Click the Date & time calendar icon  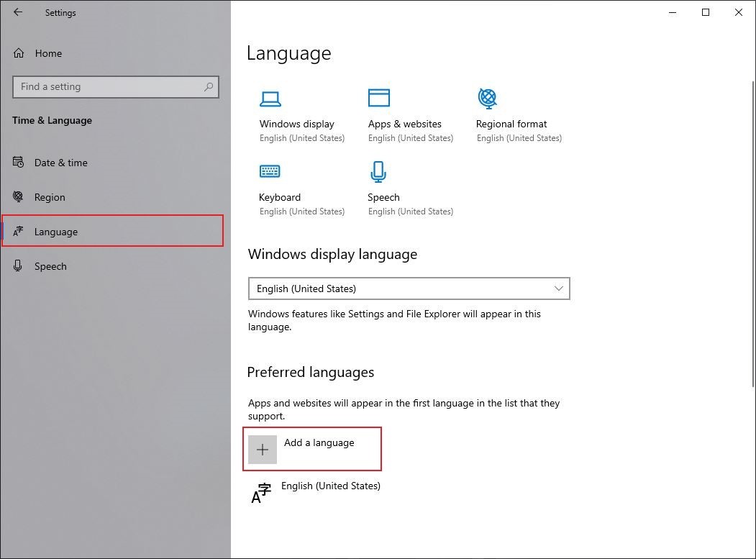pos(18,162)
